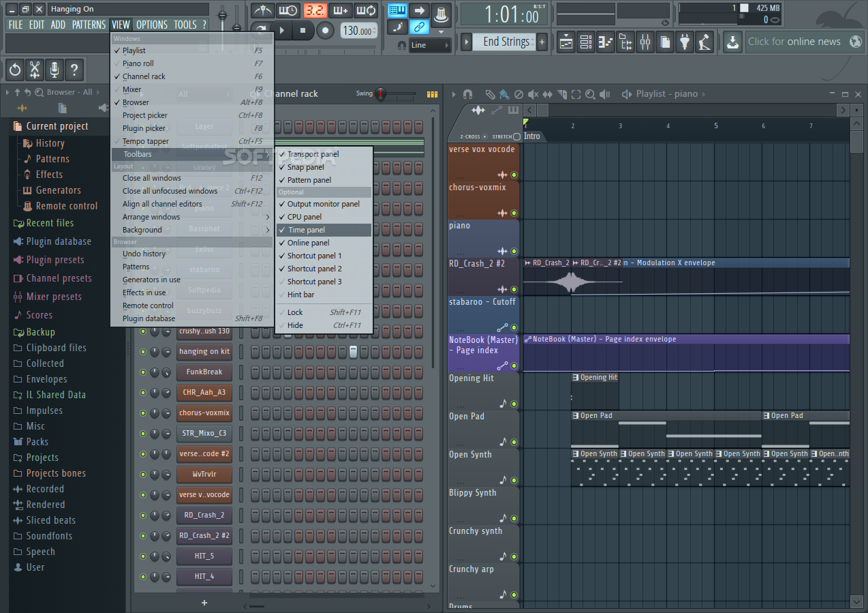This screenshot has height=613, width=868.
Task: Expand the Arrange windows submenu
Action: (x=192, y=217)
